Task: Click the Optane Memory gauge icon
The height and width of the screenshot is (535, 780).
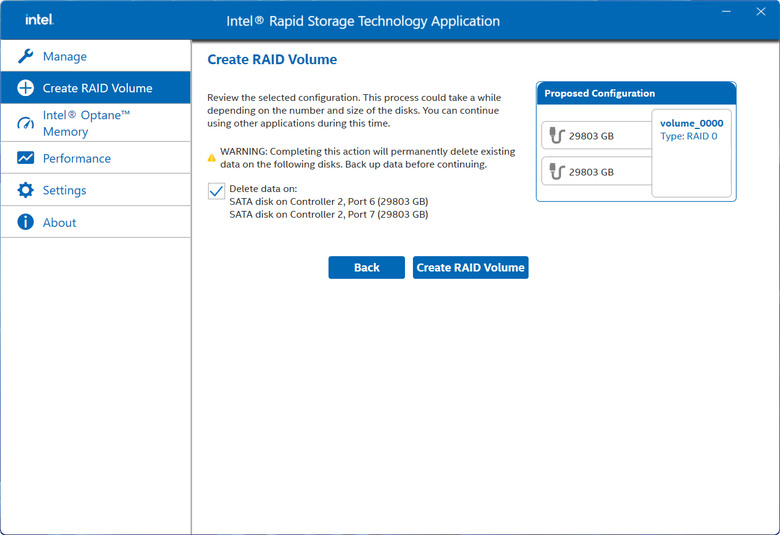Action: 25,123
